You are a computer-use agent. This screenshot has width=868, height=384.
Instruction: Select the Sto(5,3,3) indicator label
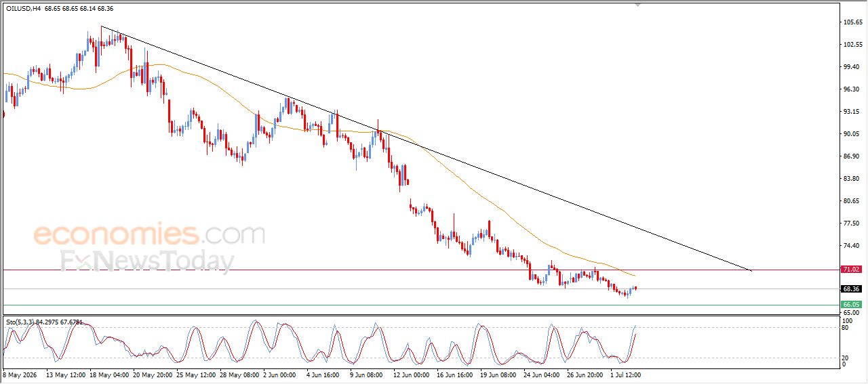[21, 322]
